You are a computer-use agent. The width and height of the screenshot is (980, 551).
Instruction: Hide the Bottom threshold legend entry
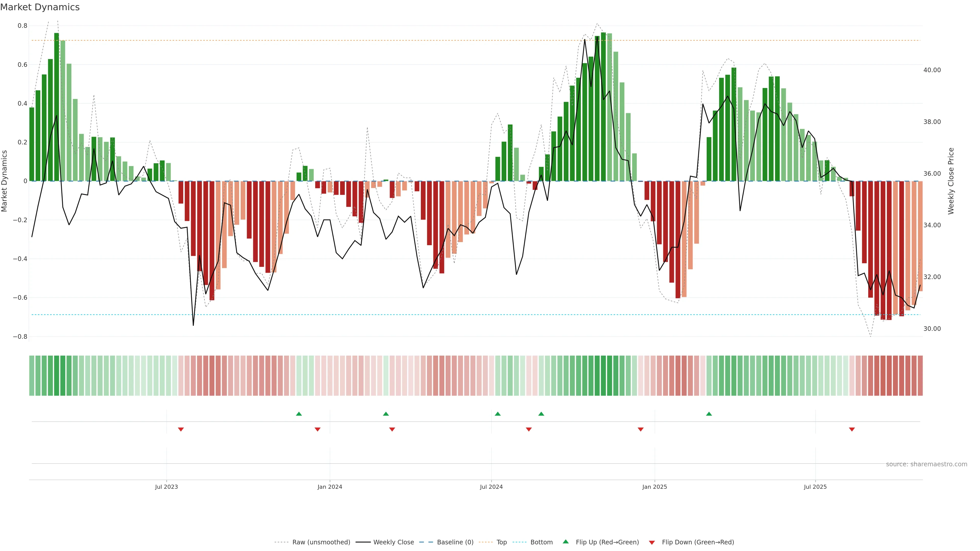click(541, 542)
